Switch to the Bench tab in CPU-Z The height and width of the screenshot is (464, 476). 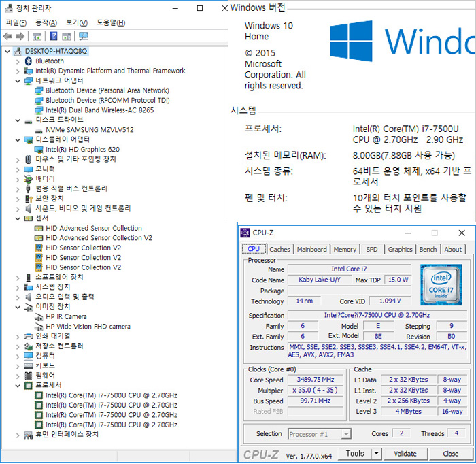[x=428, y=249]
